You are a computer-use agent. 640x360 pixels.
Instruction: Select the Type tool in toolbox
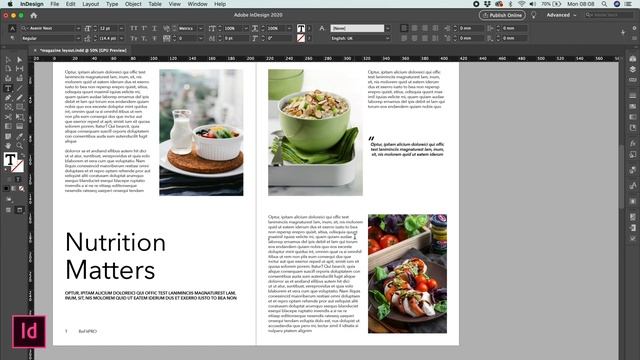pos(8,88)
